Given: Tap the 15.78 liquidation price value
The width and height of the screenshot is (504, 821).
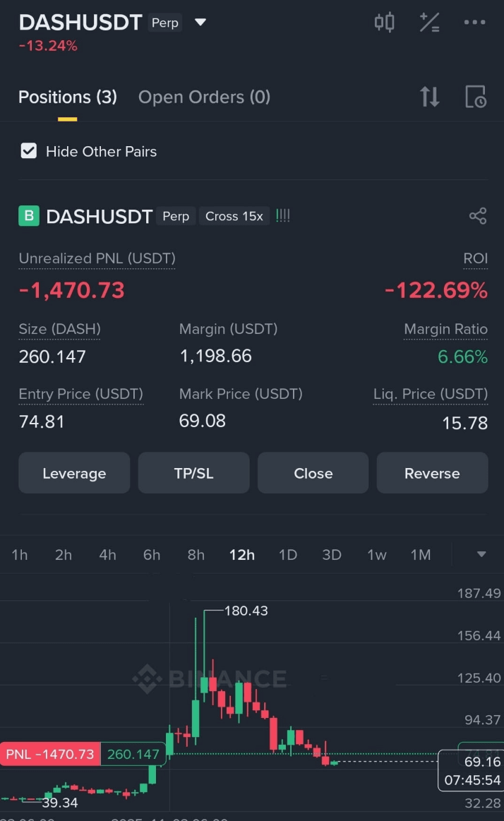Looking at the screenshot, I should click(464, 423).
